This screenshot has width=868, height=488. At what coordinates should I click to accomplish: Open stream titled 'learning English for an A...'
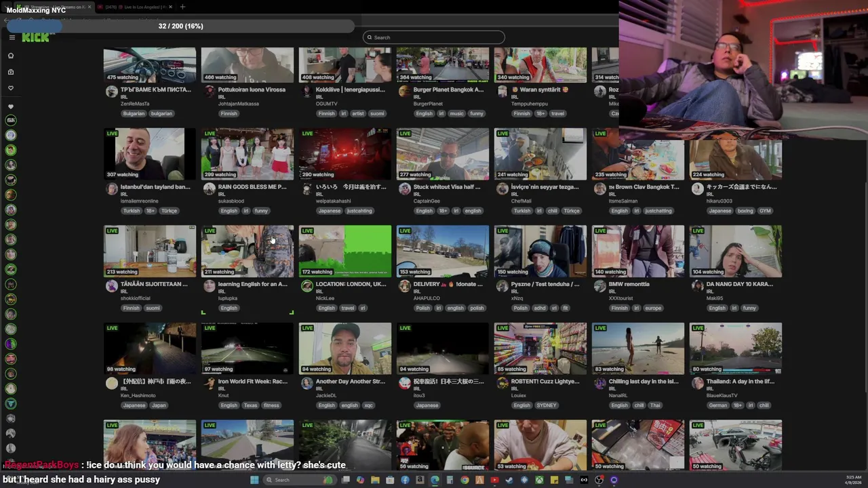coord(252,284)
